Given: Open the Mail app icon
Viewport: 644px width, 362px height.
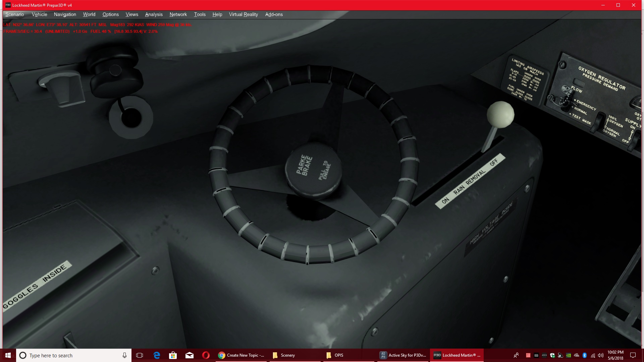Looking at the screenshot, I should [190, 355].
